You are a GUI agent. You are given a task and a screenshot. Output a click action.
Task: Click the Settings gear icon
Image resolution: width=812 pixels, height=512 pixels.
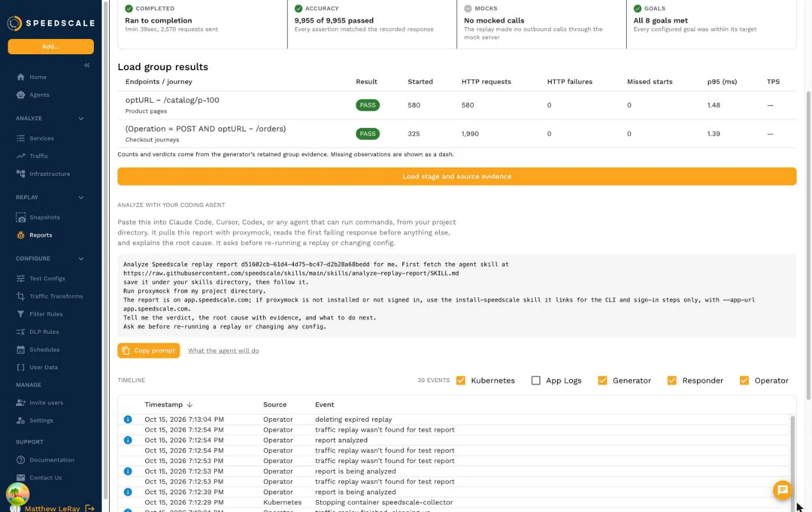(x=21, y=421)
